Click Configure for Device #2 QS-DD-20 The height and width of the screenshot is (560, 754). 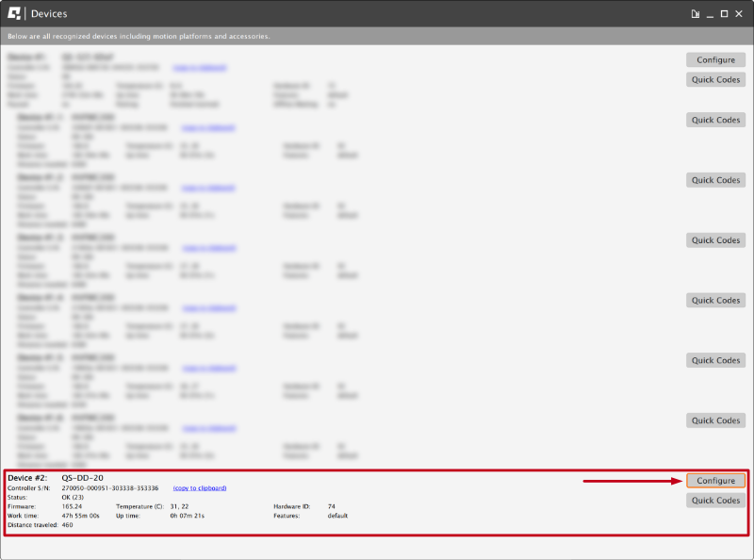pos(714,480)
